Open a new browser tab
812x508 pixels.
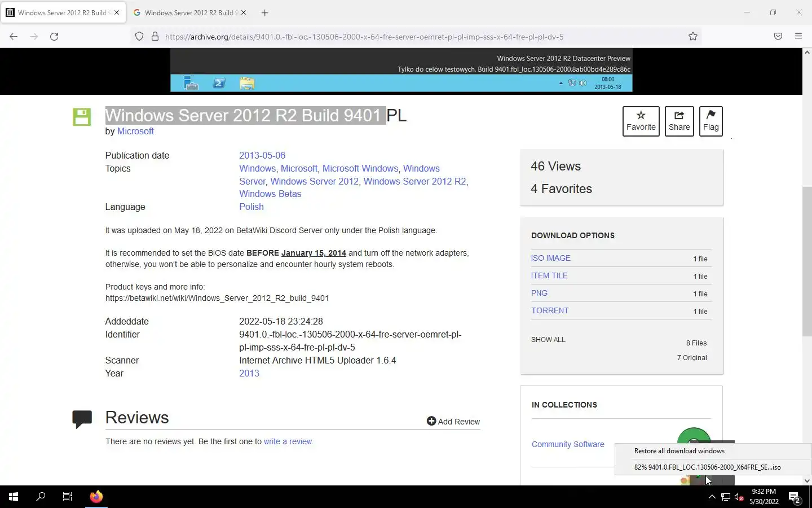click(265, 12)
